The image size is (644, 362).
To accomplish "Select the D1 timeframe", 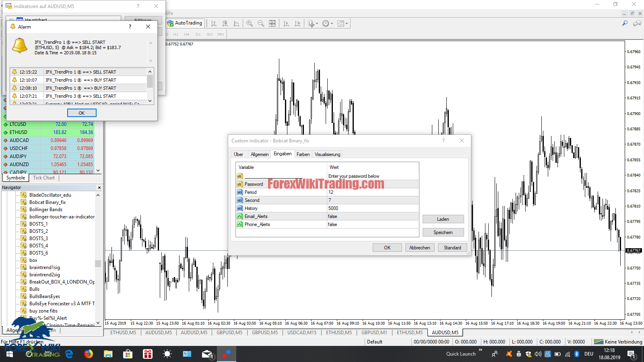I will click(198, 34).
